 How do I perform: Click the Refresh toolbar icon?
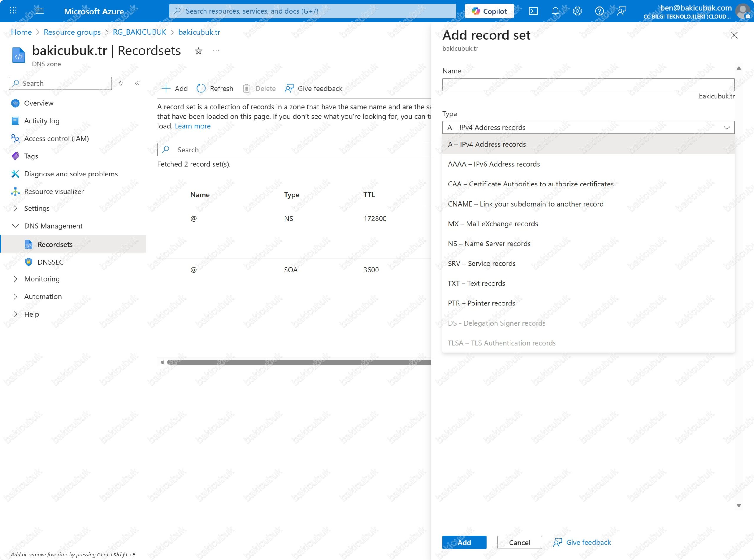coord(201,88)
